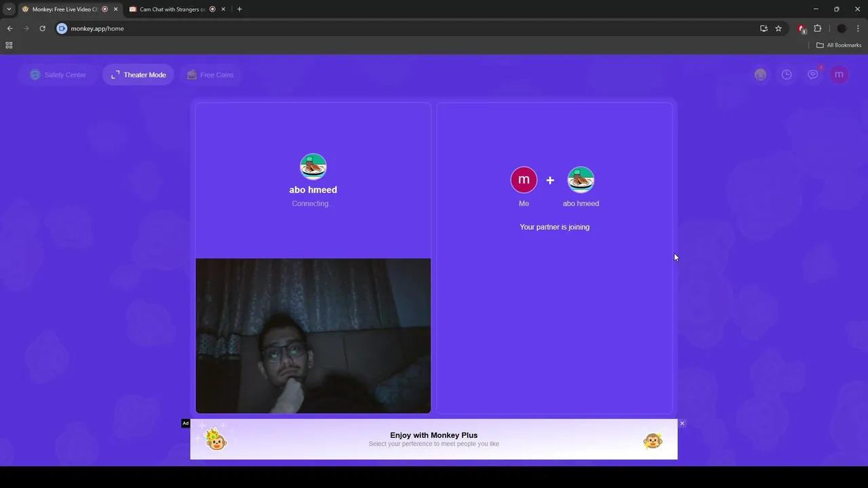Image resolution: width=868 pixels, height=488 pixels.
Task: Switch to the Monkey Free Live Video tab
Action: click(65, 9)
